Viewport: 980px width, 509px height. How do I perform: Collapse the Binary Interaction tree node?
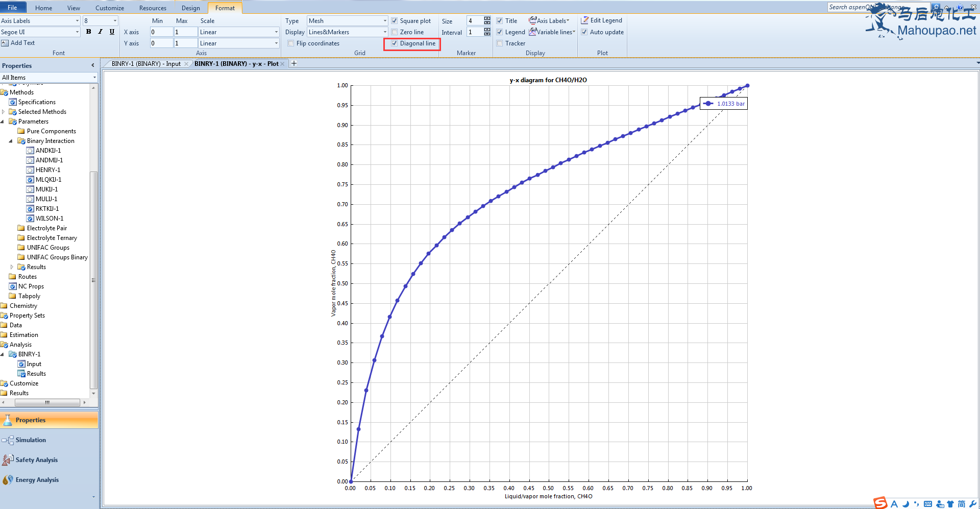11,141
